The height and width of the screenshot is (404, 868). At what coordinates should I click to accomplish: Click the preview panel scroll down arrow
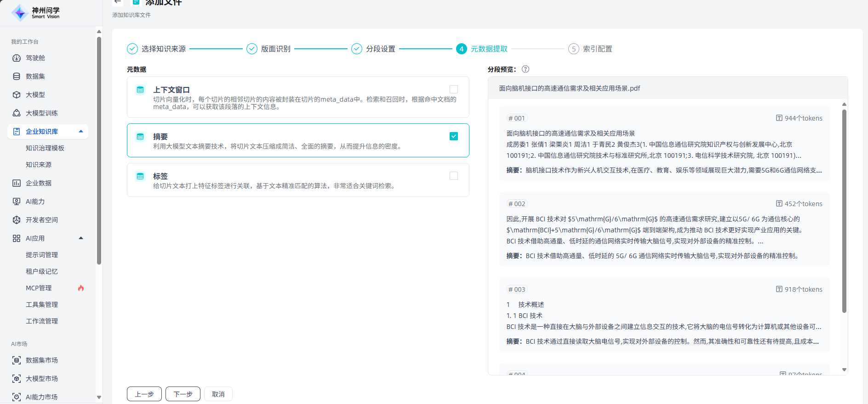(x=844, y=369)
